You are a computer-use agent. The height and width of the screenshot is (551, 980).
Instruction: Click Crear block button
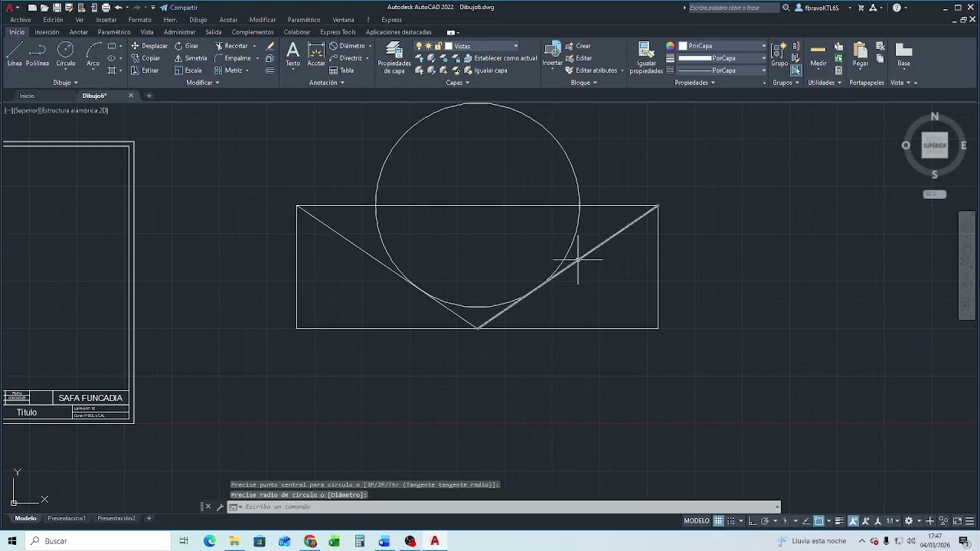pyautogui.click(x=578, y=46)
